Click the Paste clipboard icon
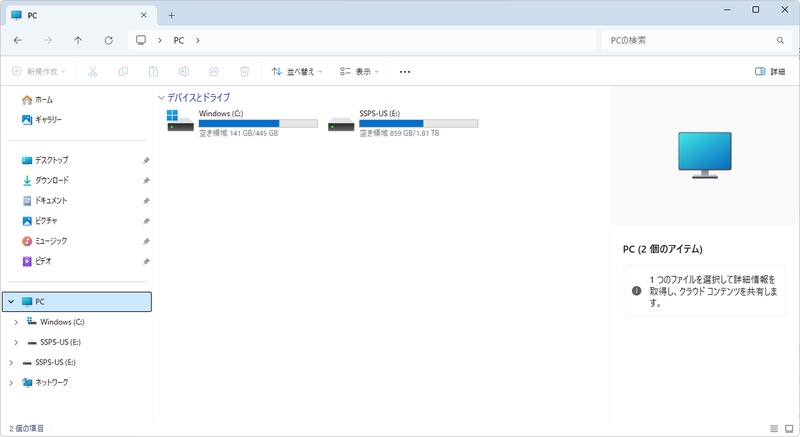The width and height of the screenshot is (800, 437). point(153,71)
